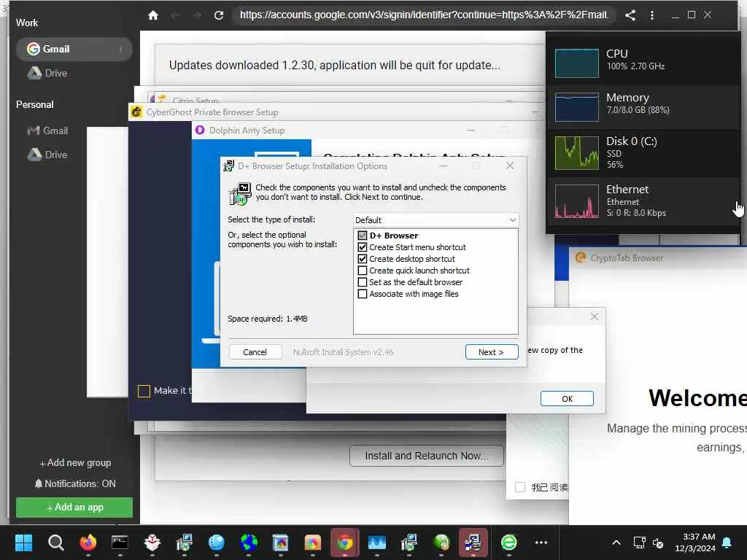Open the home page icon in browser toolbar

(x=153, y=15)
